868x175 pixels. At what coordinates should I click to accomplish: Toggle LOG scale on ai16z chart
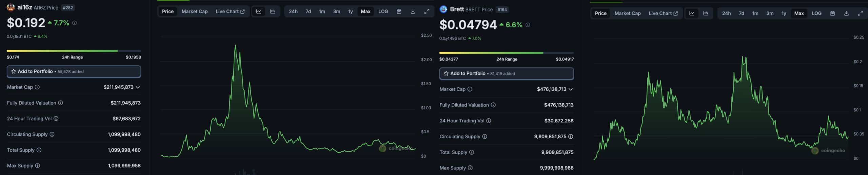tap(383, 12)
